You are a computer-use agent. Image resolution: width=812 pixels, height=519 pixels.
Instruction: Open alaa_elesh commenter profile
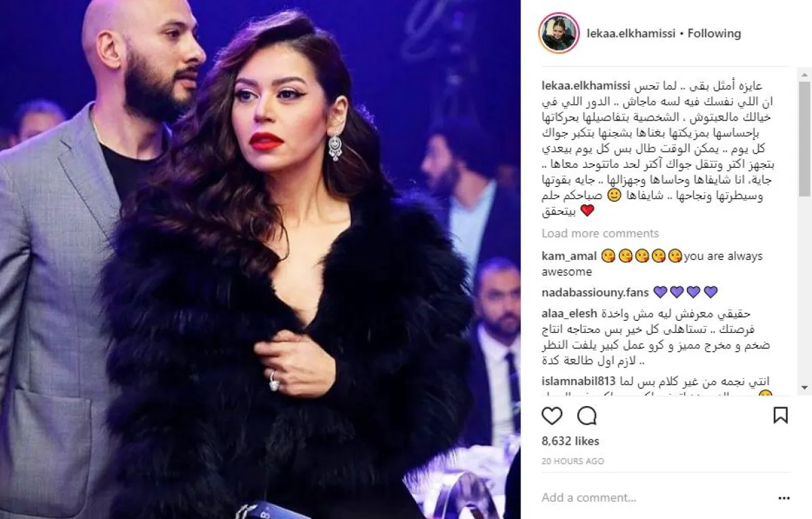tap(570, 315)
